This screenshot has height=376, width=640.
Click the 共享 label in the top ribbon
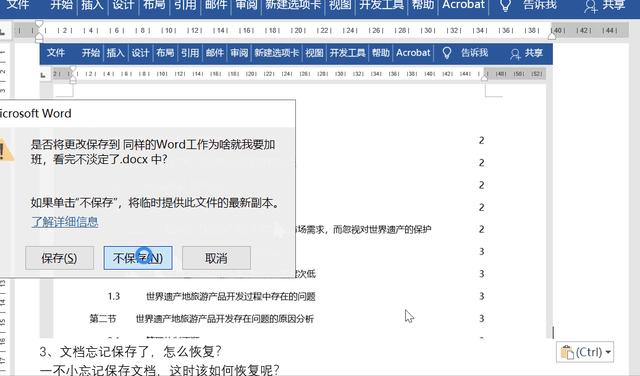(614, 5)
